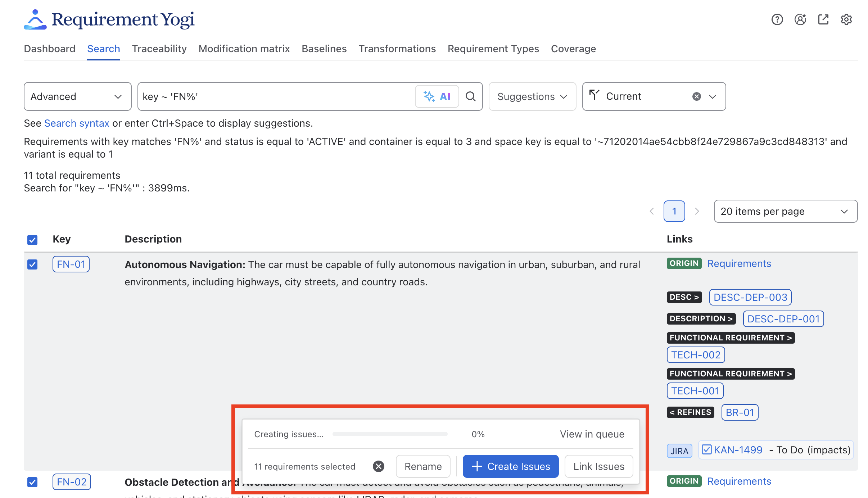This screenshot has width=868, height=498.
Task: Click the user profile icon in header
Action: [x=800, y=19]
